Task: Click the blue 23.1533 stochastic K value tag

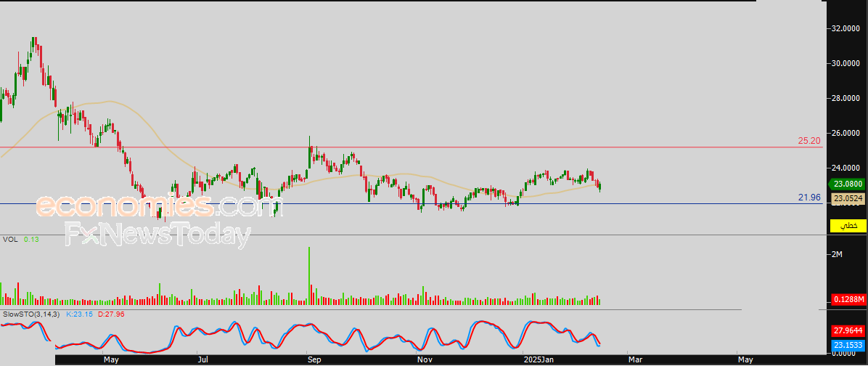Action: tap(848, 346)
